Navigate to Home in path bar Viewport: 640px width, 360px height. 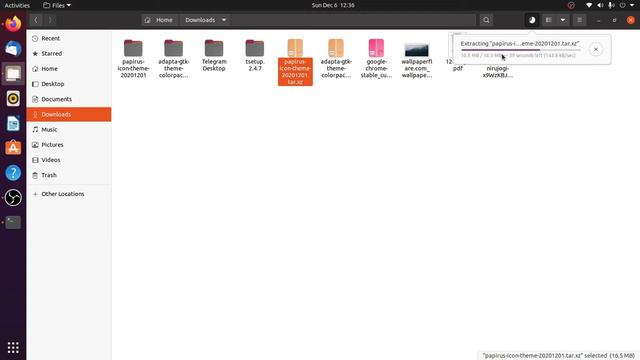click(160, 20)
